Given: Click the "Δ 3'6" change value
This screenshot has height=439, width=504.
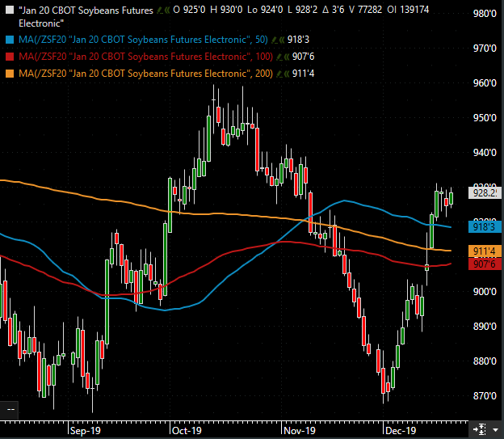Looking at the screenshot, I should 333,10.
